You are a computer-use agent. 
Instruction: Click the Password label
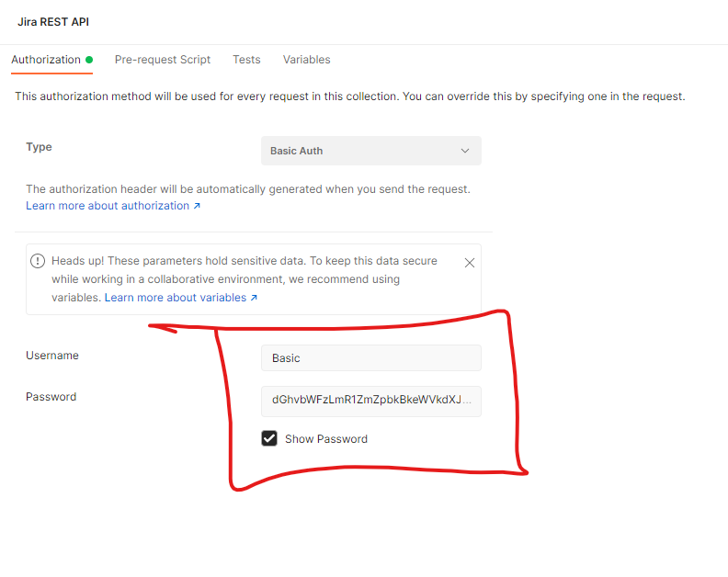click(51, 396)
